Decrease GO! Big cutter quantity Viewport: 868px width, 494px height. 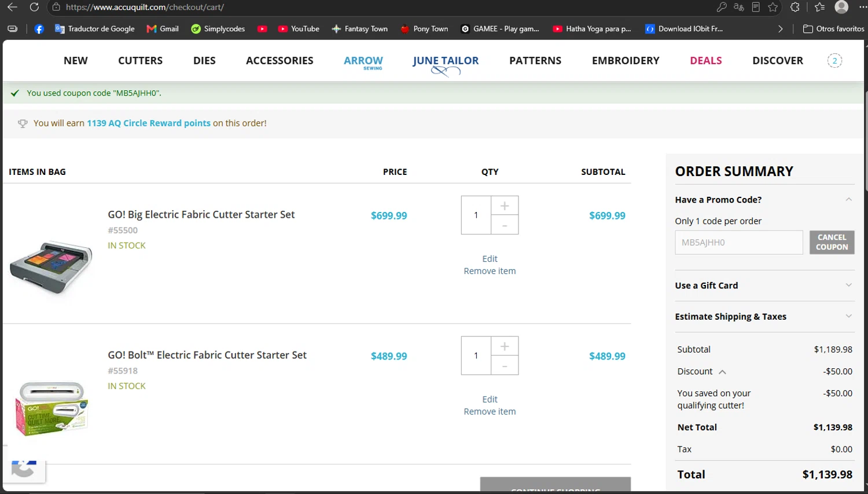click(505, 225)
